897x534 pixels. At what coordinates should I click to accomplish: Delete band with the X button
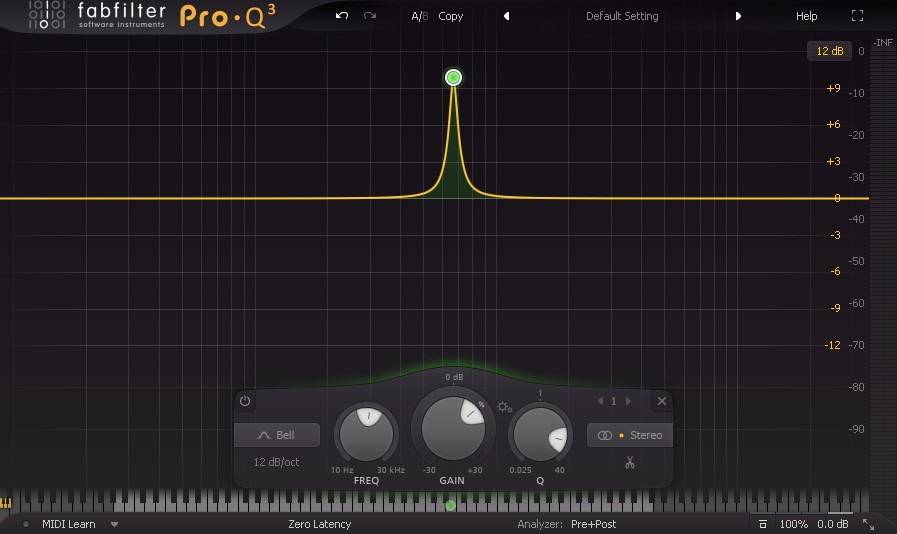coord(662,401)
